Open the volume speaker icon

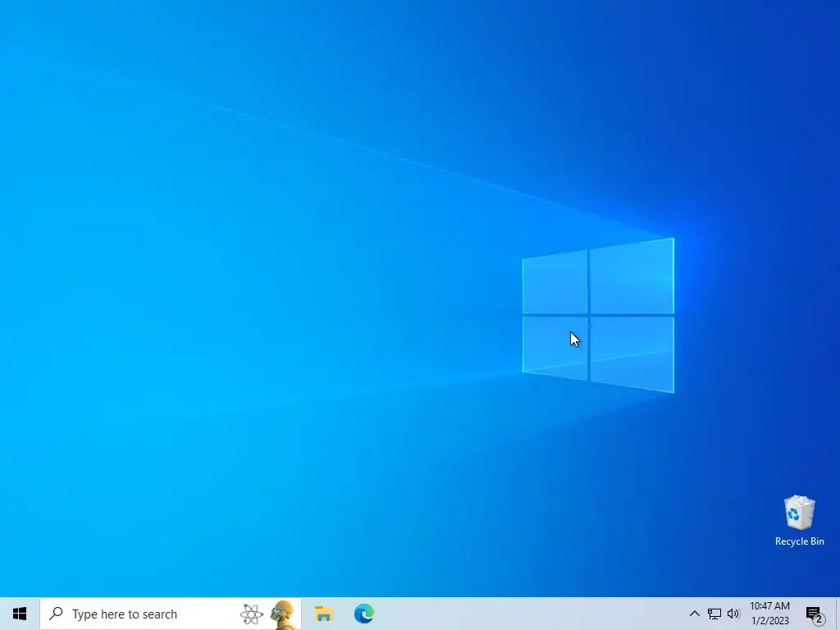click(733, 614)
